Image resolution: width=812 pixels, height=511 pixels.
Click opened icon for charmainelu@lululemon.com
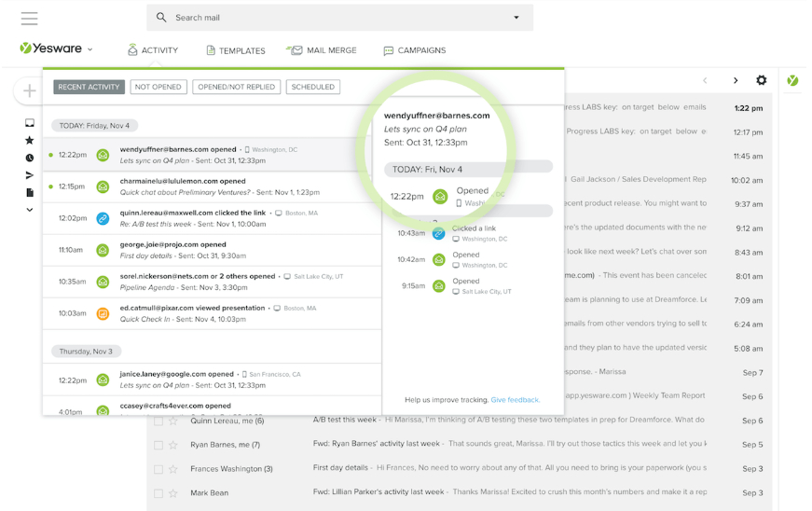103,186
